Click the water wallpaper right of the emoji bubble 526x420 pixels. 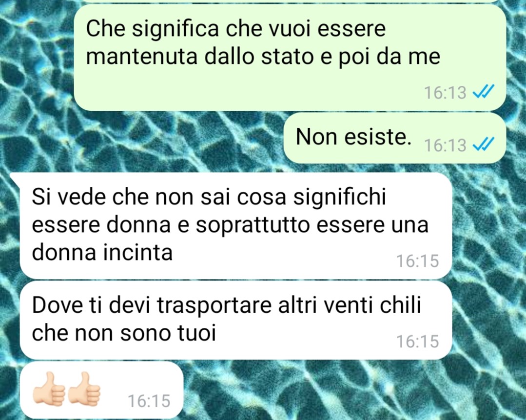point(352,391)
